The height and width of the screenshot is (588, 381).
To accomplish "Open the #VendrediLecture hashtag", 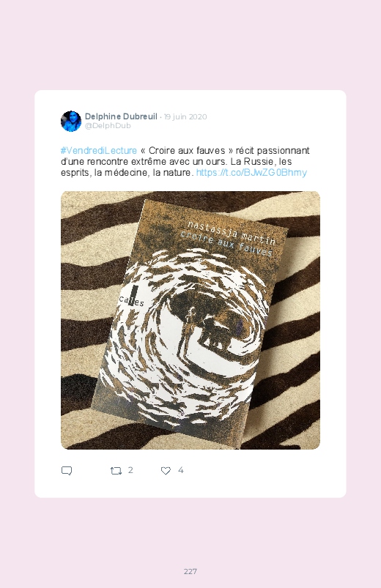I will [x=99, y=150].
